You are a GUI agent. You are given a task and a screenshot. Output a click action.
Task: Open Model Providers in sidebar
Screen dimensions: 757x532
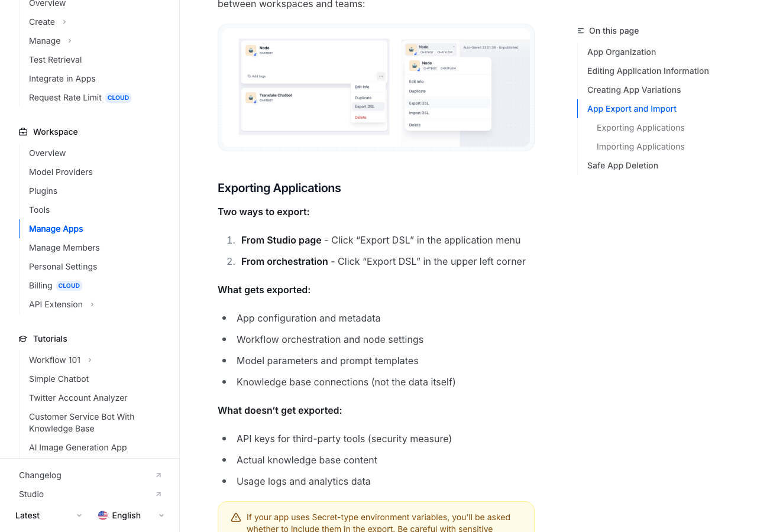coord(61,172)
